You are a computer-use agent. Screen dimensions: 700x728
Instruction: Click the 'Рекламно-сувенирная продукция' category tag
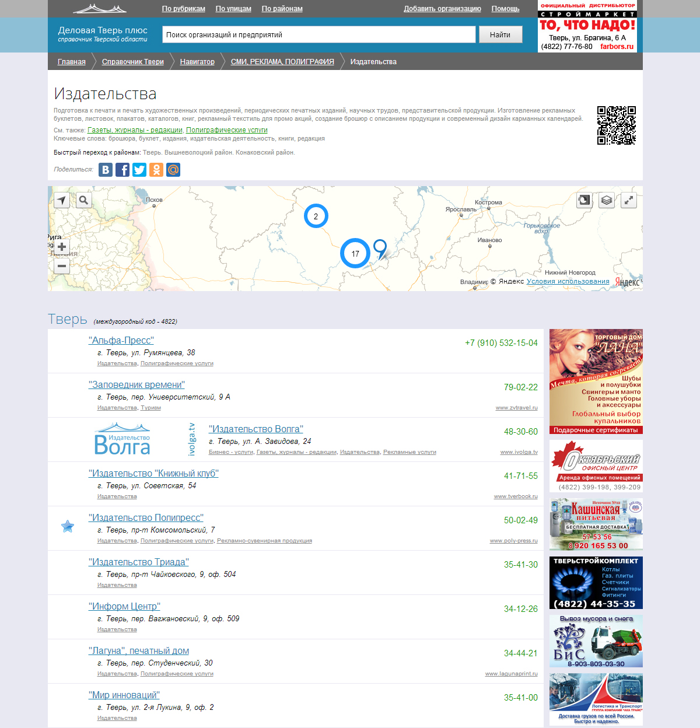tap(264, 541)
